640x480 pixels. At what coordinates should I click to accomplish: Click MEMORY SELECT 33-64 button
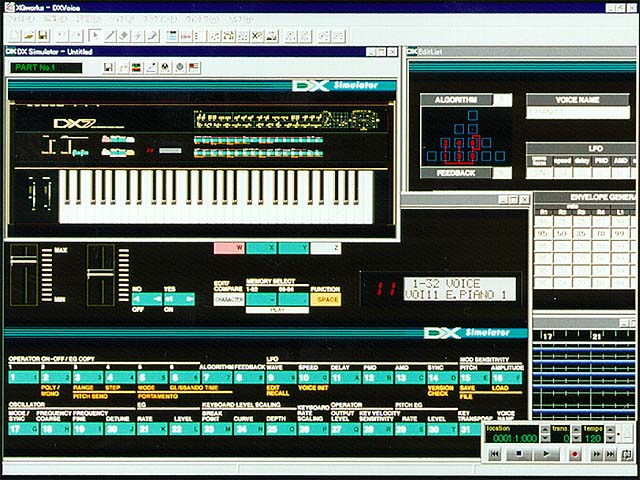click(293, 299)
